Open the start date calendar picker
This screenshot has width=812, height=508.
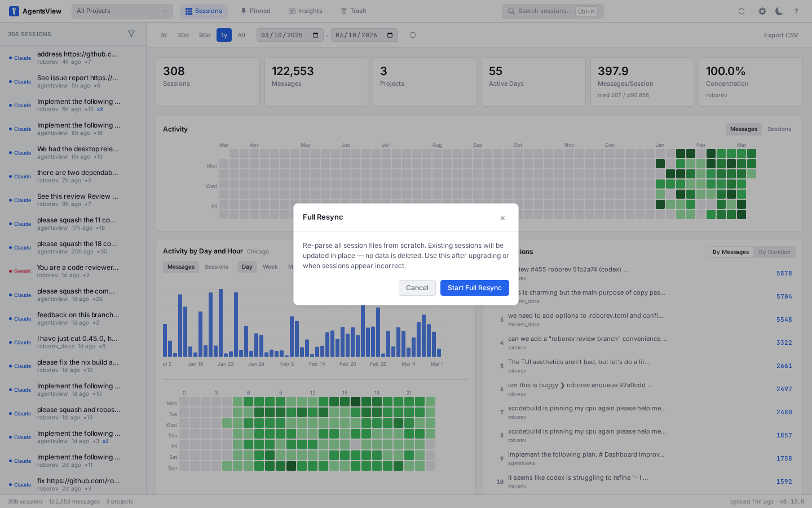pyautogui.click(x=315, y=34)
